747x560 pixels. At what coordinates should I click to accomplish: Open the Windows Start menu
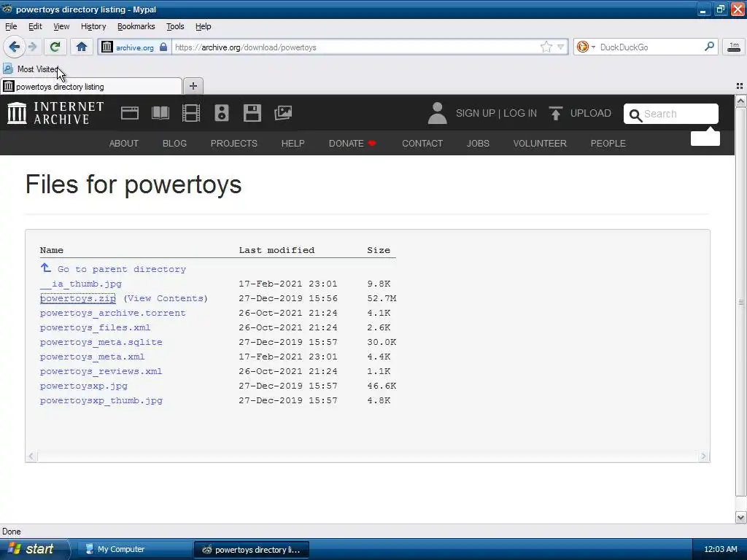pyautogui.click(x=34, y=549)
